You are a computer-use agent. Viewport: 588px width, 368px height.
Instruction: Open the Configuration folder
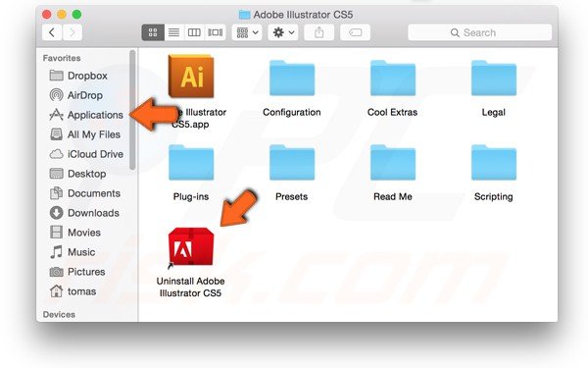(292, 79)
